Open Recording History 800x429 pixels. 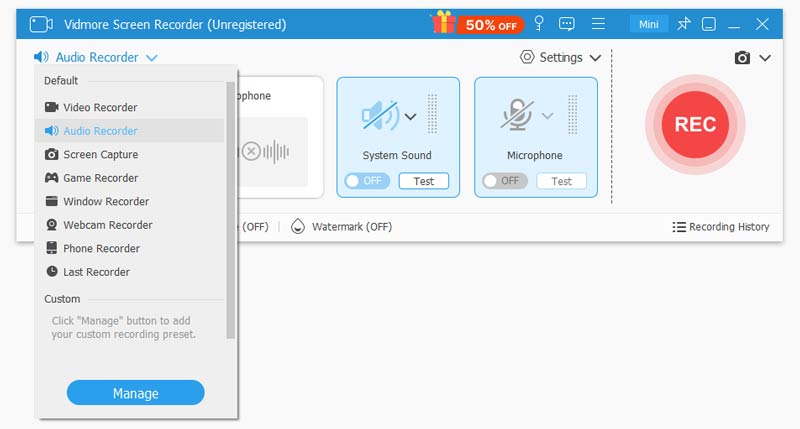(x=720, y=226)
